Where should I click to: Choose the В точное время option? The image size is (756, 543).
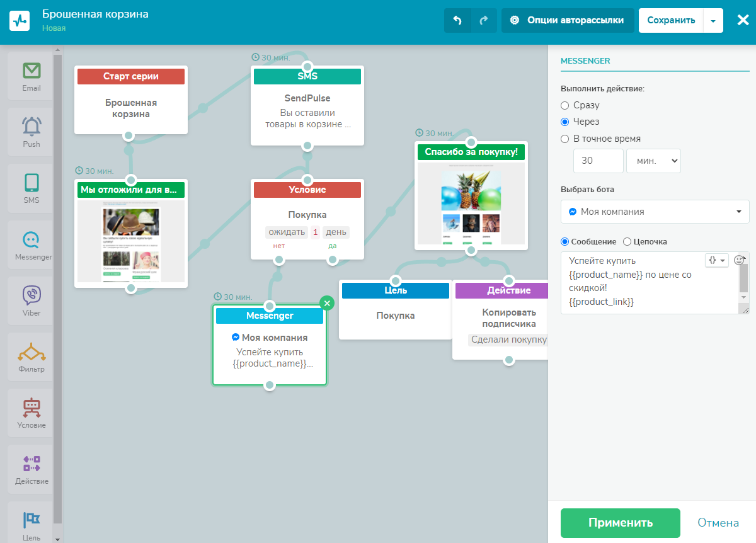point(565,139)
